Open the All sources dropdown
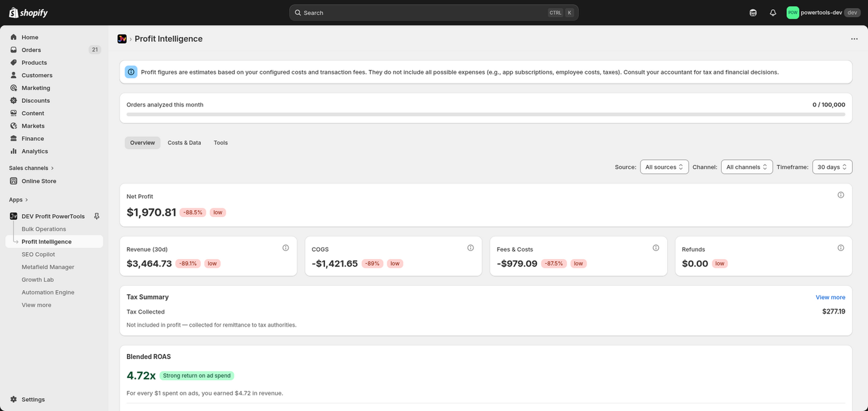The width and height of the screenshot is (868, 411). pos(664,167)
